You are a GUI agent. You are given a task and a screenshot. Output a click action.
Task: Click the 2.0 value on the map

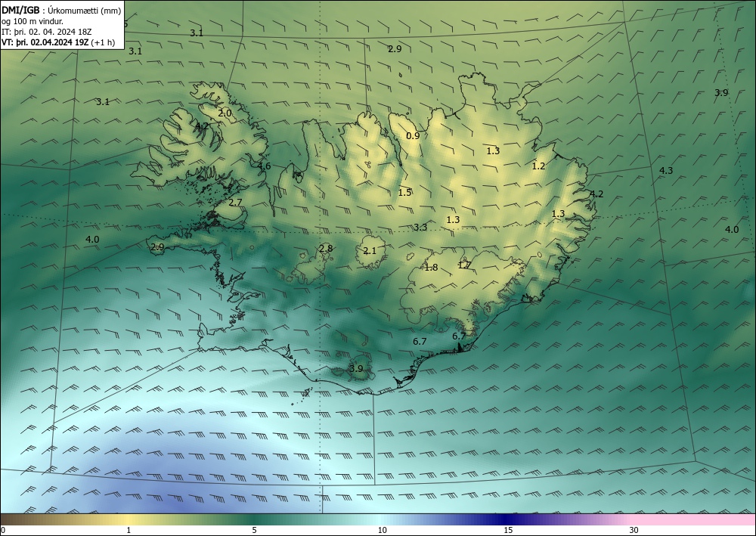point(225,113)
